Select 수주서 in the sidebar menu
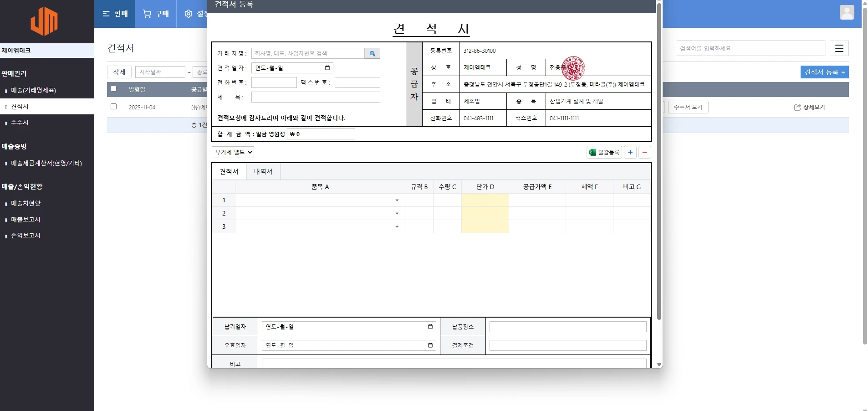 tap(20, 122)
